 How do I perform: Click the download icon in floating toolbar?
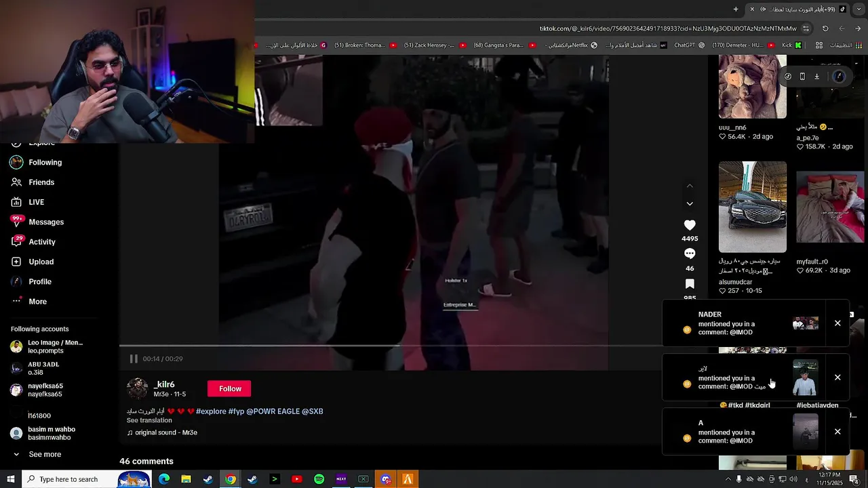(x=816, y=77)
